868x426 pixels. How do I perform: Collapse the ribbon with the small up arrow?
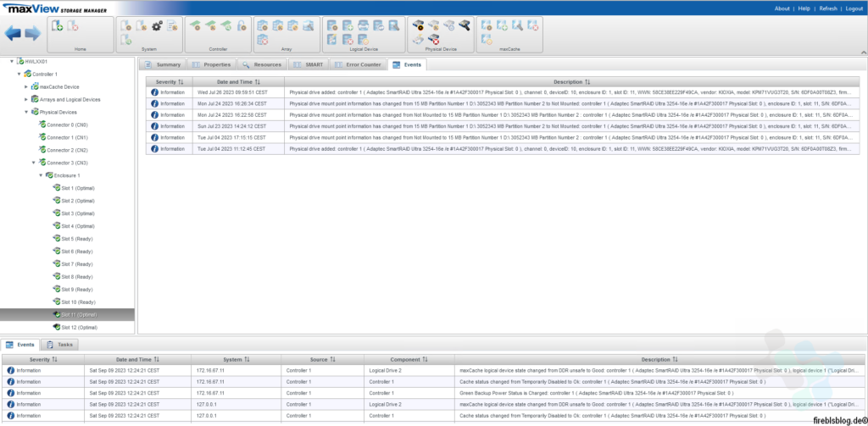tap(864, 52)
